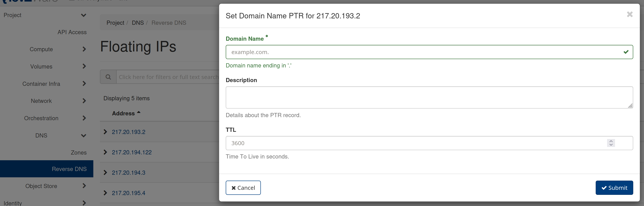Expand the 217.20.195.4 row chevron

(105, 193)
